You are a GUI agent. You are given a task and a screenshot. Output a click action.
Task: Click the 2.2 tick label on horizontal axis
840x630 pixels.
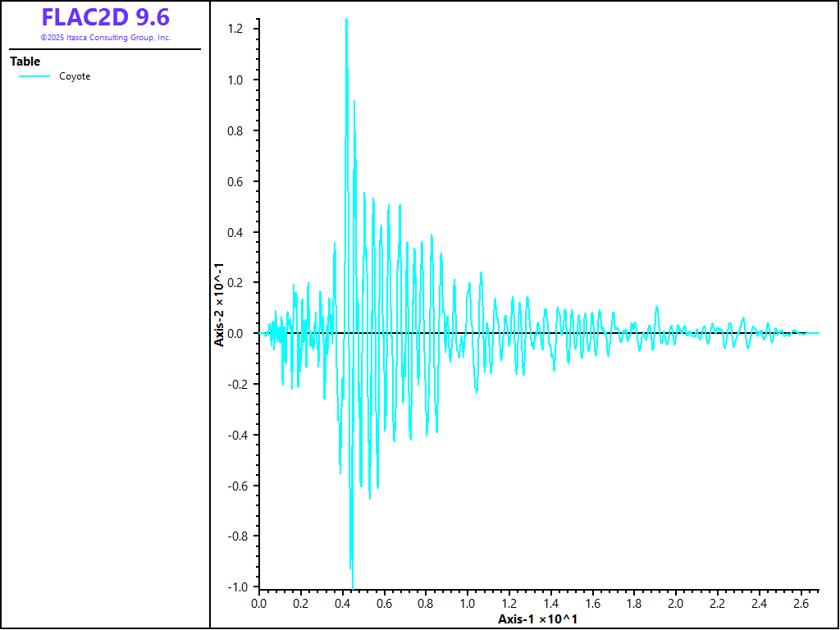pos(717,605)
